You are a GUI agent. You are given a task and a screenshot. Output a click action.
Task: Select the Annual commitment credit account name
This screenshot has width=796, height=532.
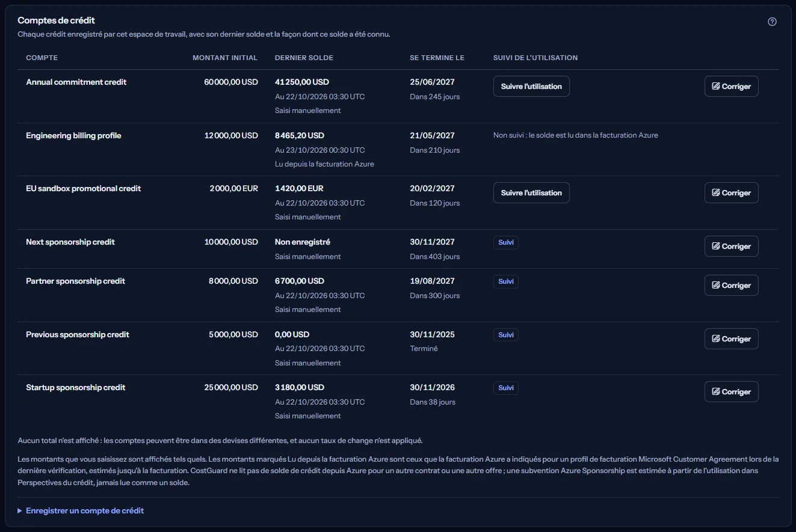(76, 82)
